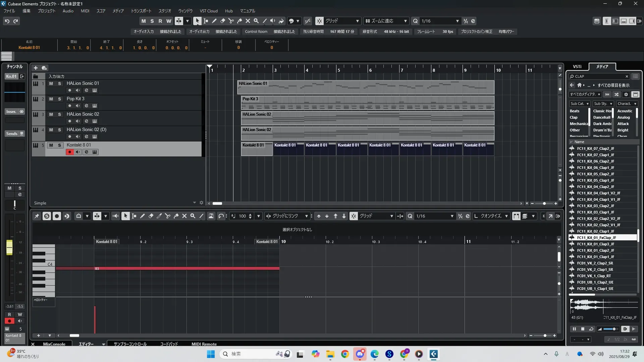This screenshot has width=644, height=362.
Task: Disable record enable on the Kontakt 8 01 track
Action: pyautogui.click(x=69, y=152)
